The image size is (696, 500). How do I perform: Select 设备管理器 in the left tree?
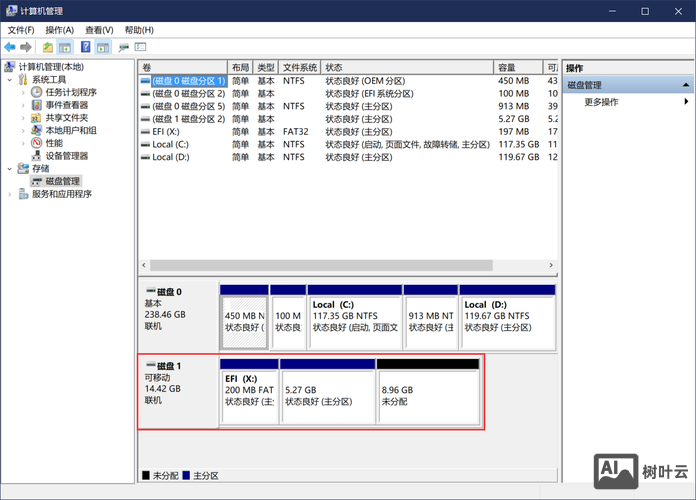(66, 156)
